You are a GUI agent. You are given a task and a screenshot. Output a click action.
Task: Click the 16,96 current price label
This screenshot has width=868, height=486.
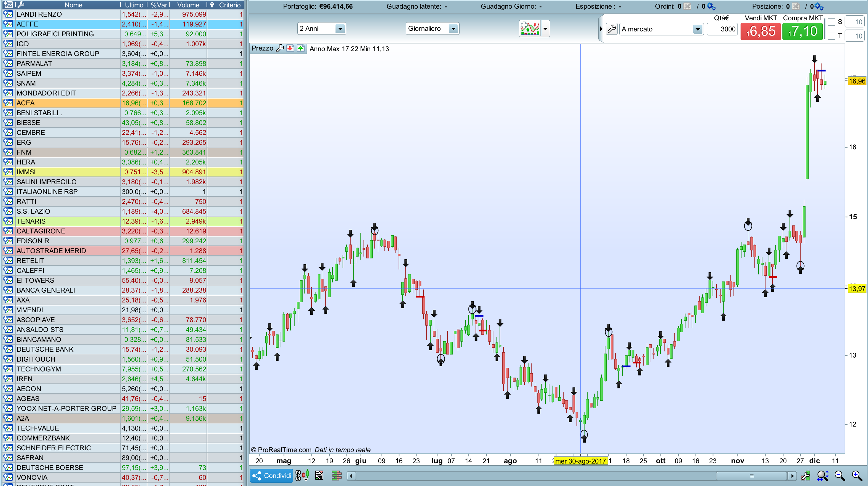click(x=857, y=81)
